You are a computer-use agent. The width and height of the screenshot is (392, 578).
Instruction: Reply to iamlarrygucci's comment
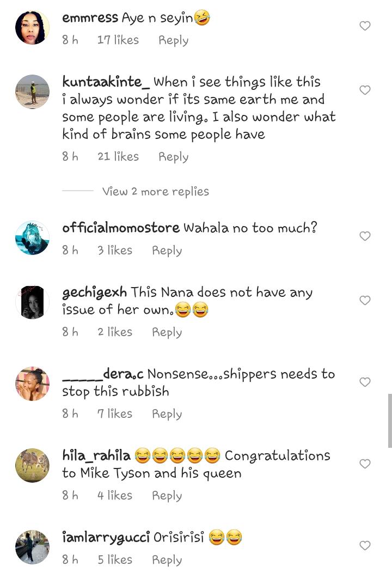click(x=167, y=559)
